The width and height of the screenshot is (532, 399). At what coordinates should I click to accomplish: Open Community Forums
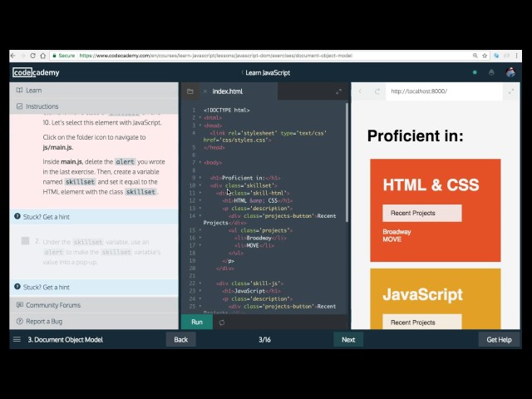pos(94,305)
